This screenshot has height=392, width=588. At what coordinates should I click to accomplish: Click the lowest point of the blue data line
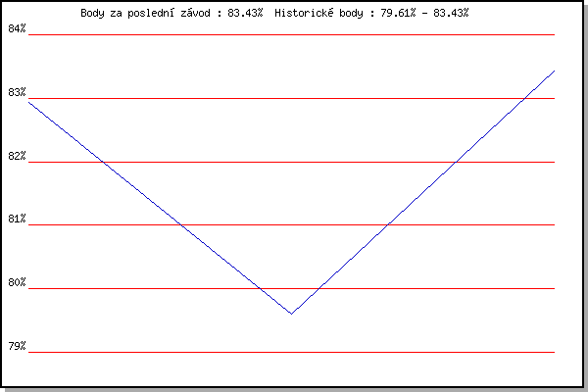[291, 314]
